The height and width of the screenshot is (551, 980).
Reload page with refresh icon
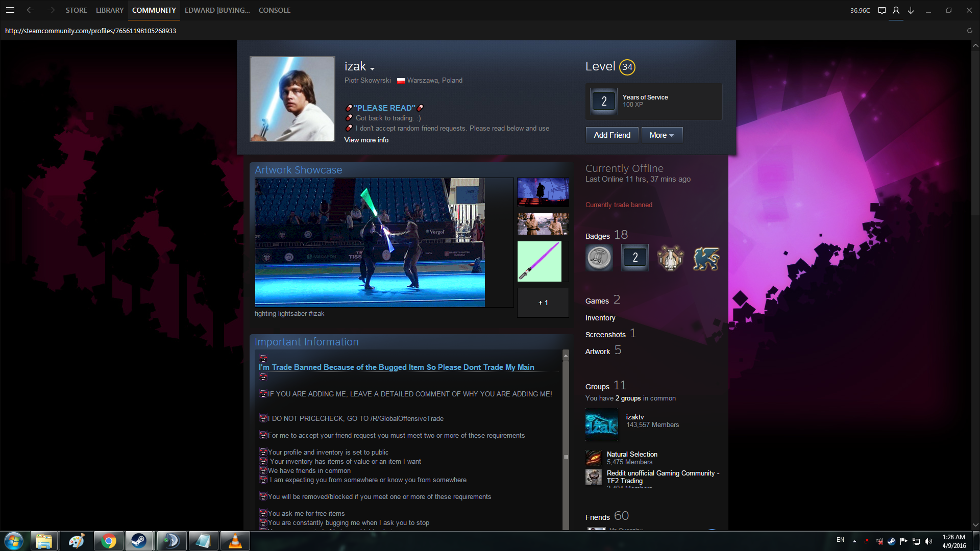click(969, 31)
